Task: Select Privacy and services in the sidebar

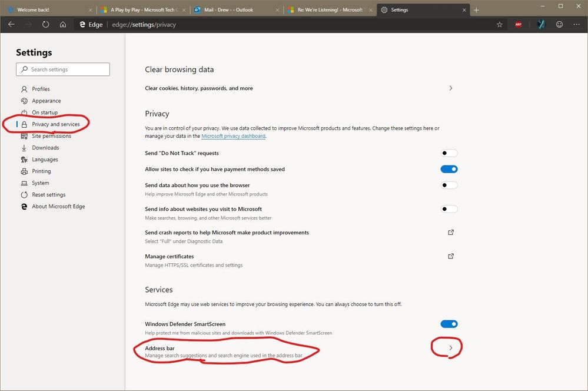Action: coord(55,124)
